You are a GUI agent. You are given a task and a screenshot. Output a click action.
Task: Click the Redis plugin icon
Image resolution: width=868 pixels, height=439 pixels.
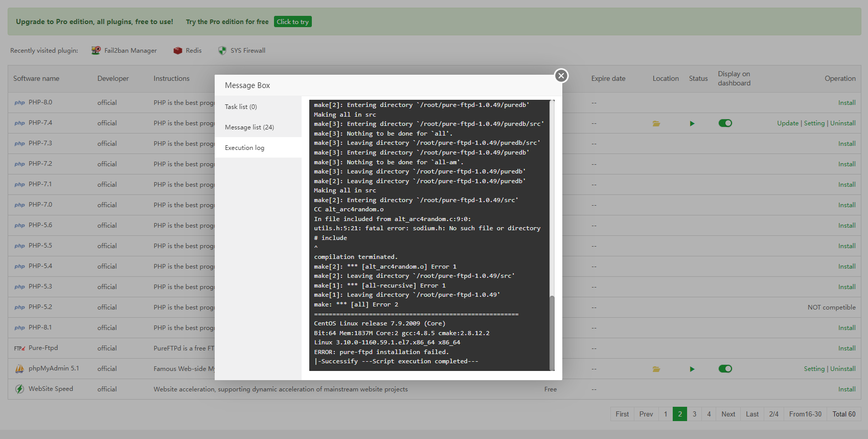pos(178,51)
